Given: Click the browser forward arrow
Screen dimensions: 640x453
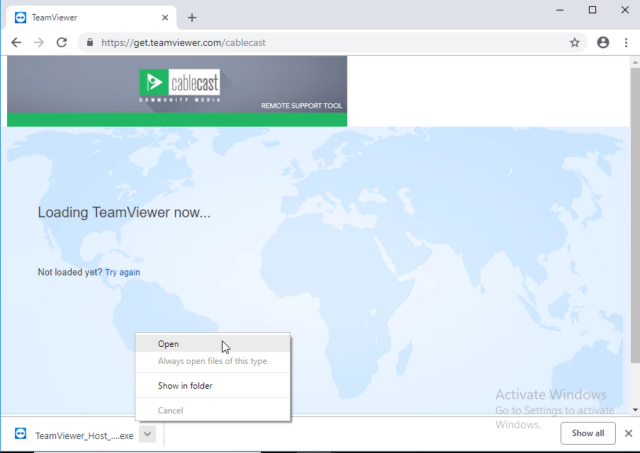Looking at the screenshot, I should pyautogui.click(x=39, y=42).
